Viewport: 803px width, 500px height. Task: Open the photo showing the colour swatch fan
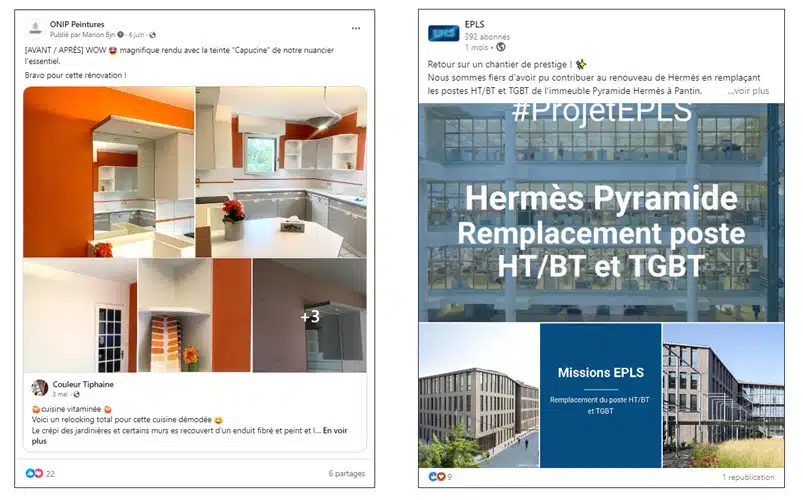(x=195, y=315)
